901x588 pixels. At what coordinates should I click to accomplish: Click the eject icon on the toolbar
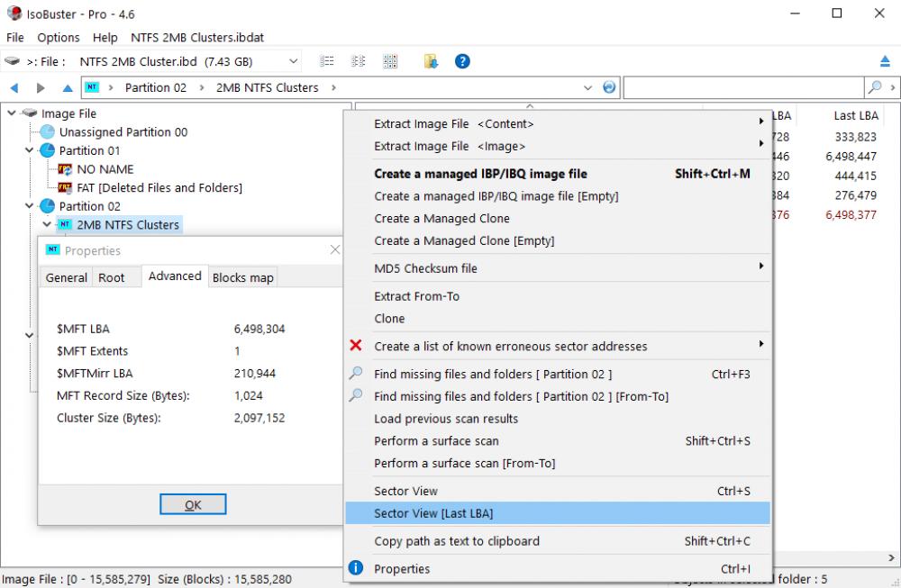point(885,60)
